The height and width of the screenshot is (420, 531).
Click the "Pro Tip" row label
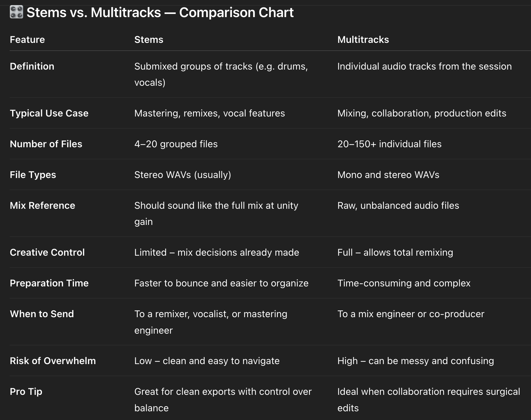[26, 391]
